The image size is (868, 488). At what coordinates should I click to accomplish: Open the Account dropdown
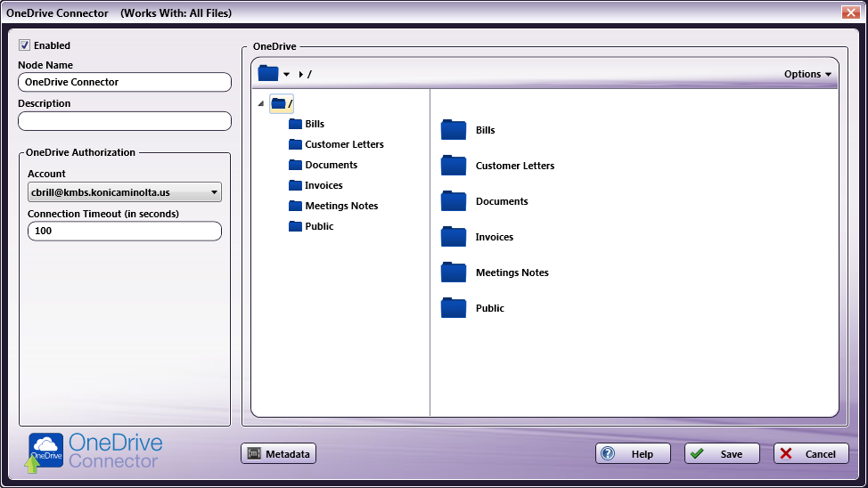point(125,192)
